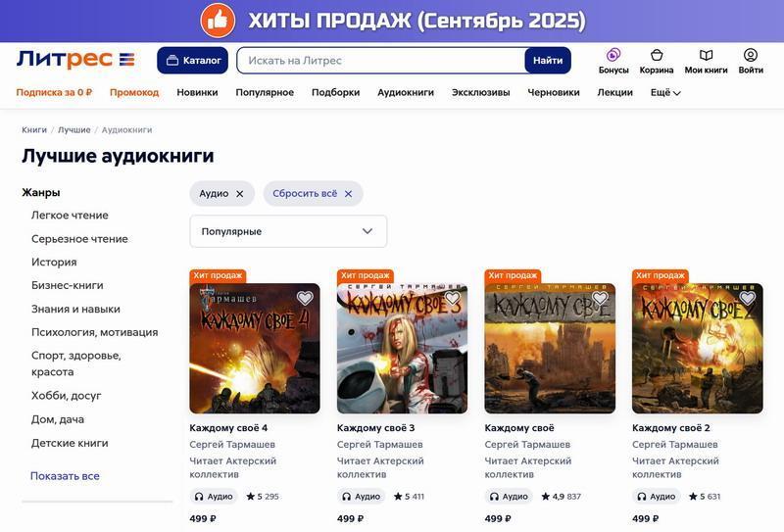Click the Литрес logo
784x532 pixels.
75,60
